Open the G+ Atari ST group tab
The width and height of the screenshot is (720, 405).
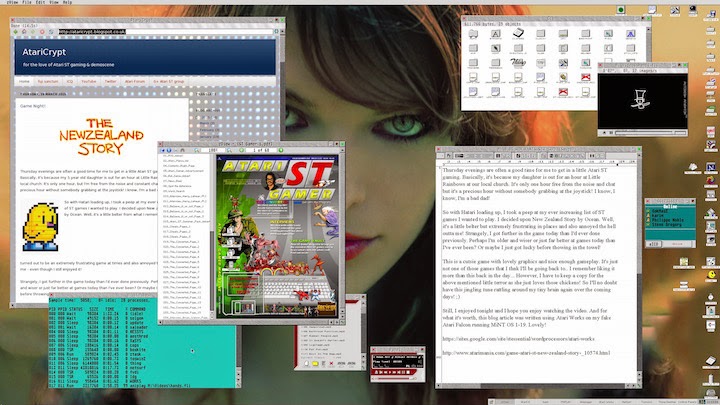tap(169, 81)
